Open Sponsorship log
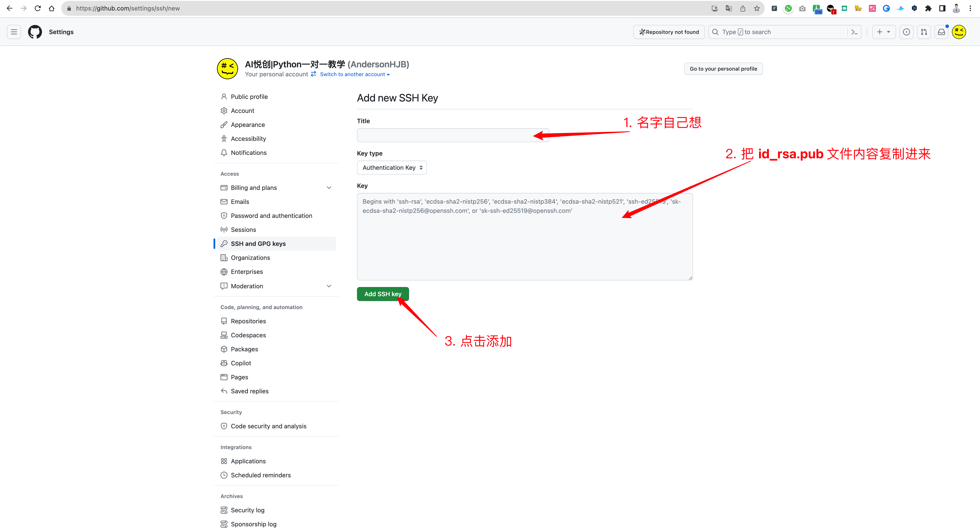The height and width of the screenshot is (532, 980). click(276, 524)
